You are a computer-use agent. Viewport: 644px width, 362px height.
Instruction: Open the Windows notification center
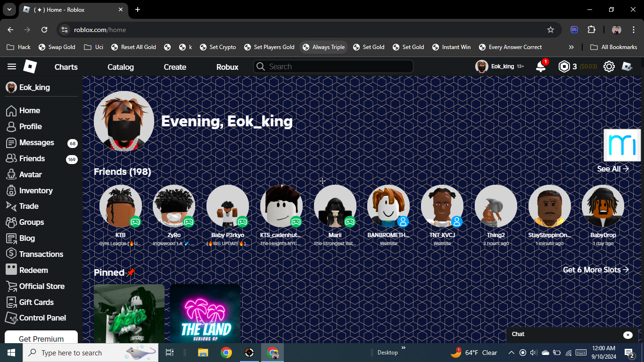pyautogui.click(x=629, y=353)
